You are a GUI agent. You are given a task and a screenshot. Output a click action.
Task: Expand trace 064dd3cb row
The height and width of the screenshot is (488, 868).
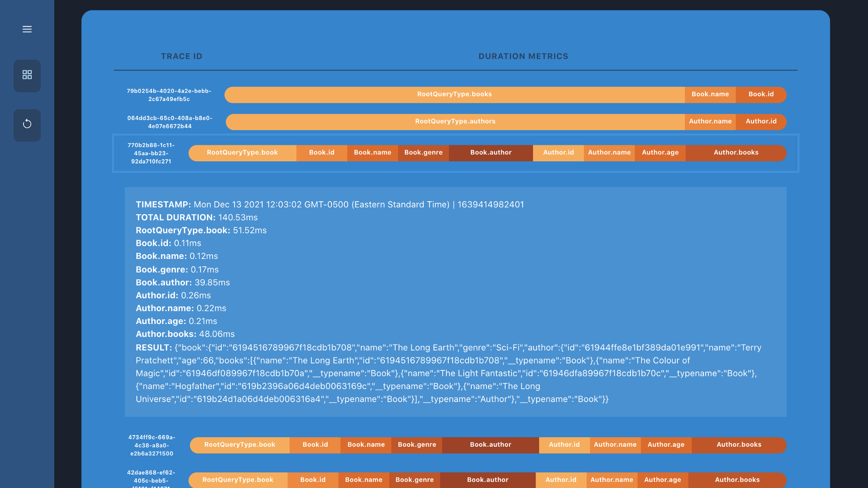[169, 122]
